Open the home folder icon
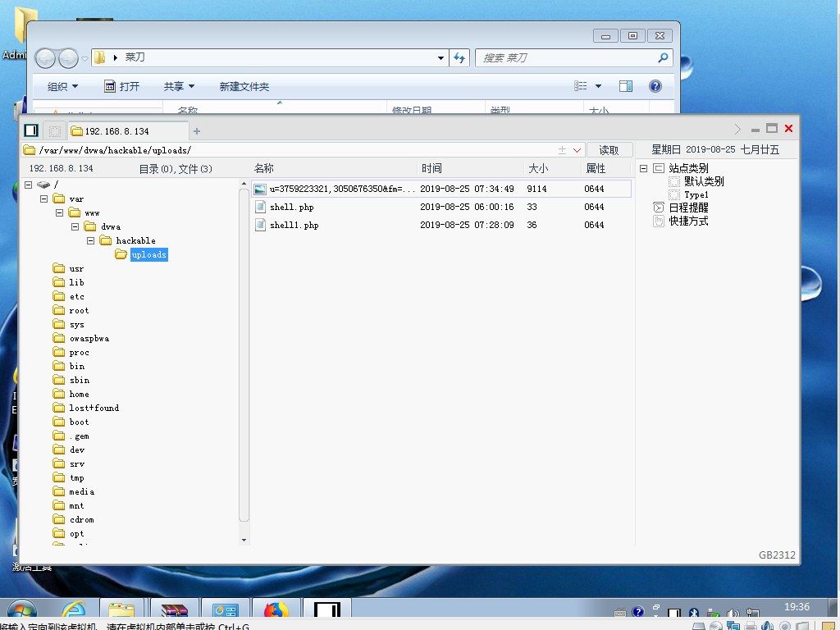 click(59, 394)
